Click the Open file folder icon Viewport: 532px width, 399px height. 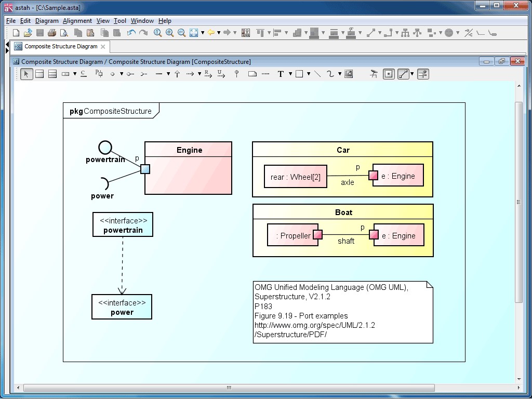point(28,33)
